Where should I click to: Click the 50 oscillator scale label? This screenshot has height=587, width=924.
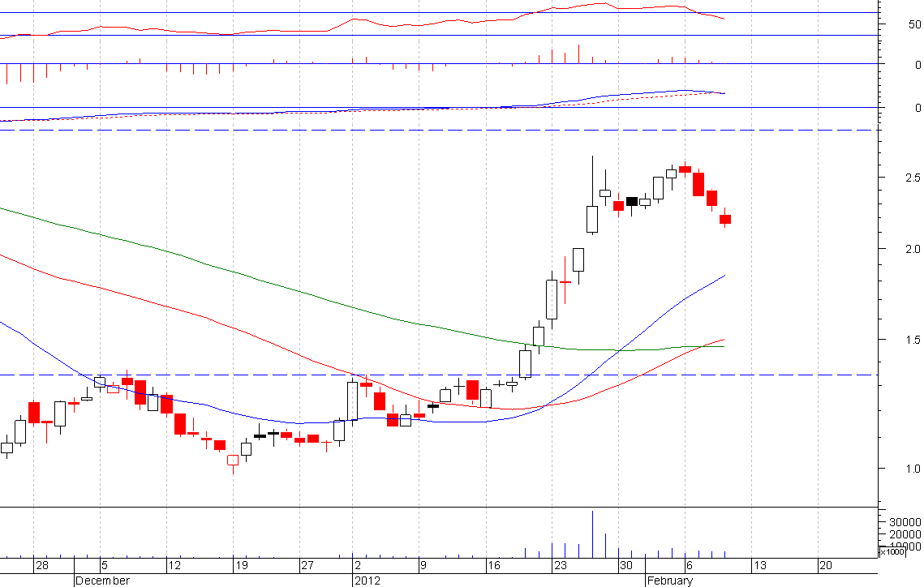[914, 24]
